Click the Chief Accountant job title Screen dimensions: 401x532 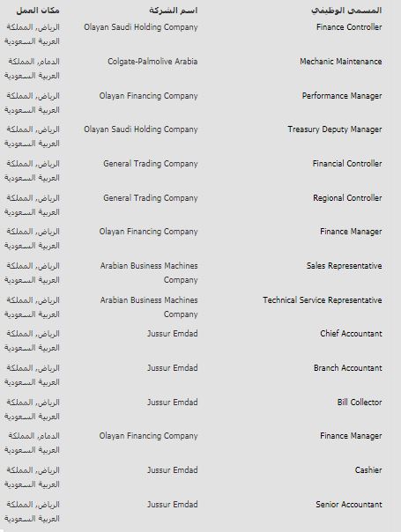click(x=351, y=334)
